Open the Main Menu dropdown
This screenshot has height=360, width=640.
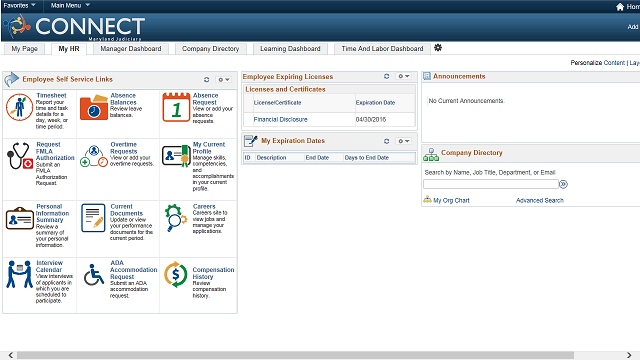70,5
